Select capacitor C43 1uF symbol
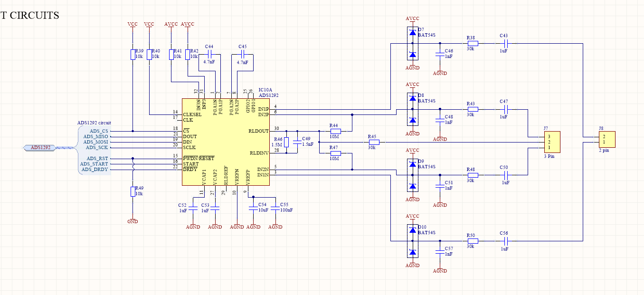 505,43
